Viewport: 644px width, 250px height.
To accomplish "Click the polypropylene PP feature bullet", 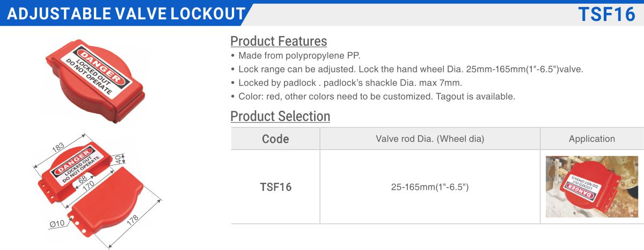I will tap(296, 55).
